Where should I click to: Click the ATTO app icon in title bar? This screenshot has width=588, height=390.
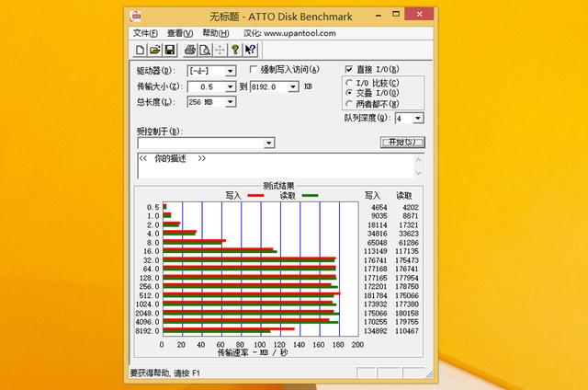click(x=135, y=17)
